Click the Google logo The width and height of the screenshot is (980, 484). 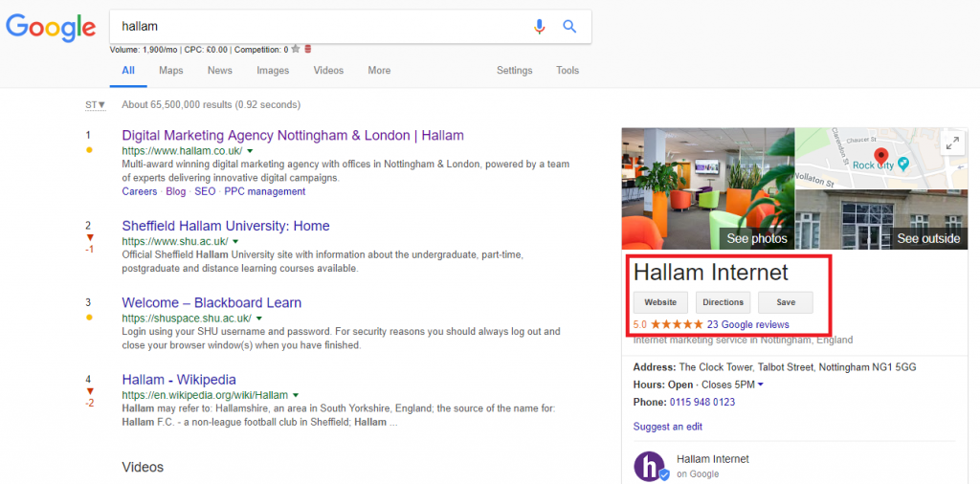tap(51, 27)
